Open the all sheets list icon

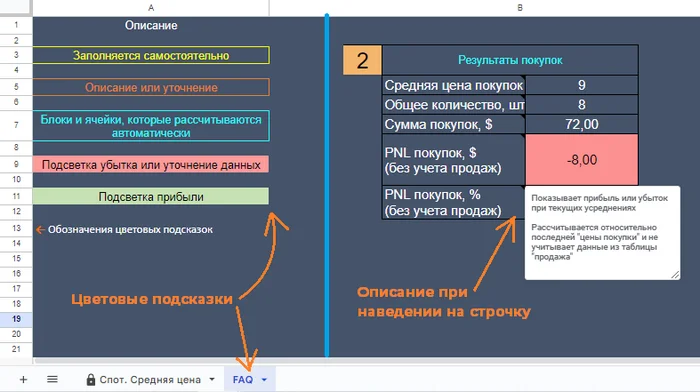pyautogui.click(x=52, y=379)
